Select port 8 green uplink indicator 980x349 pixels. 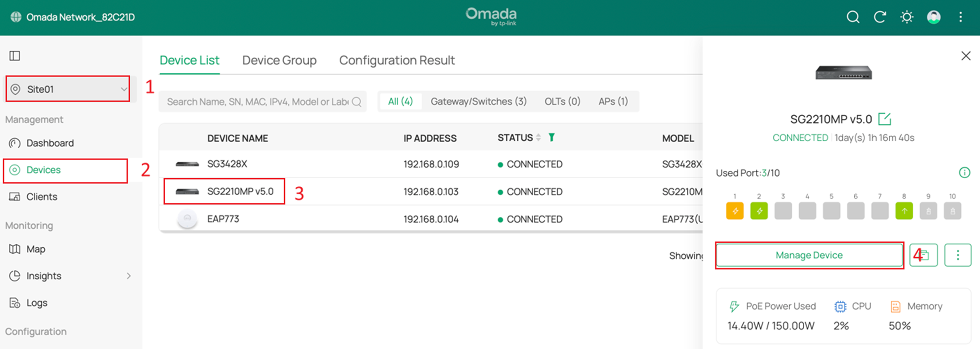(904, 211)
